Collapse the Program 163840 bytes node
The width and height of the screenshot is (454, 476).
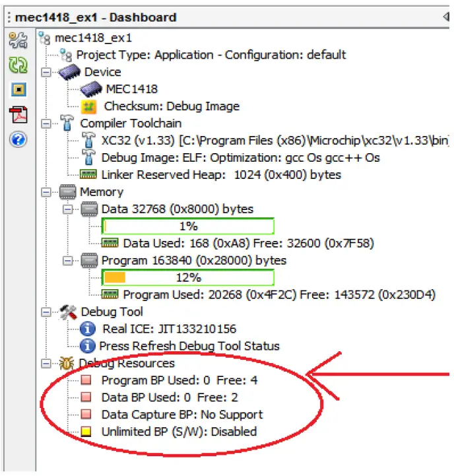67,261
